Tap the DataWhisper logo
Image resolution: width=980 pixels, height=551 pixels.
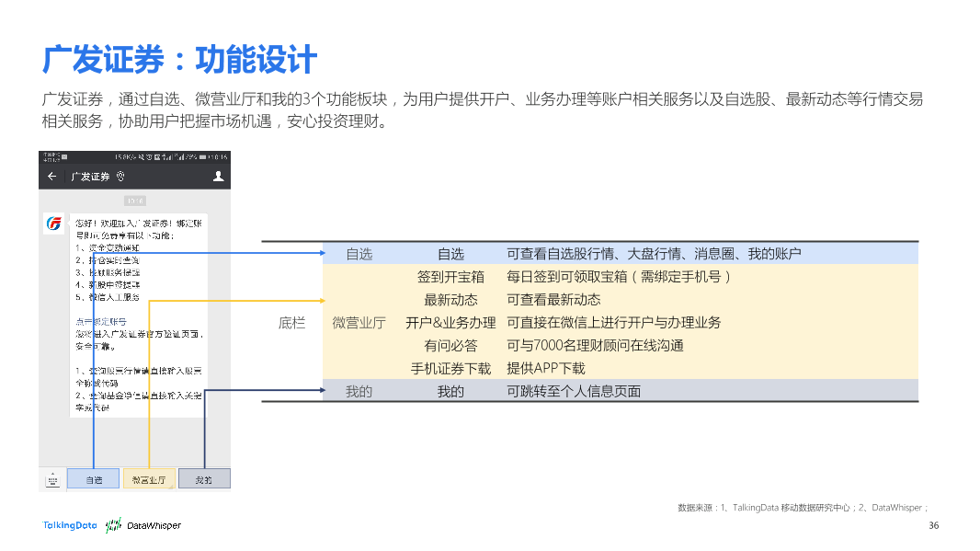click(x=143, y=525)
